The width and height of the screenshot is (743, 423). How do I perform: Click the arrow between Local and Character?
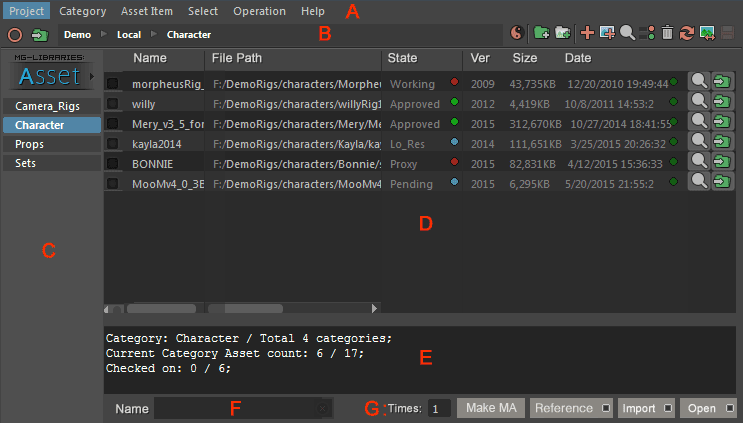[x=154, y=34]
